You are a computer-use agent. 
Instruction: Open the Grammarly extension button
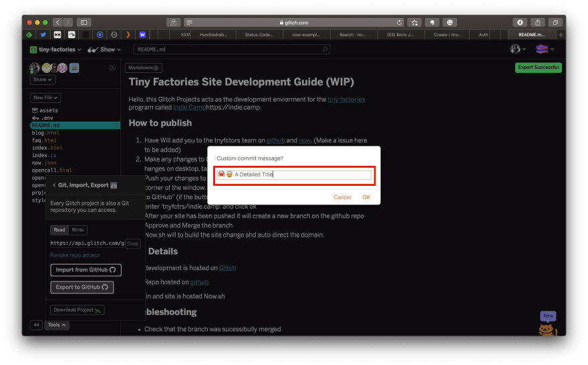(x=450, y=23)
